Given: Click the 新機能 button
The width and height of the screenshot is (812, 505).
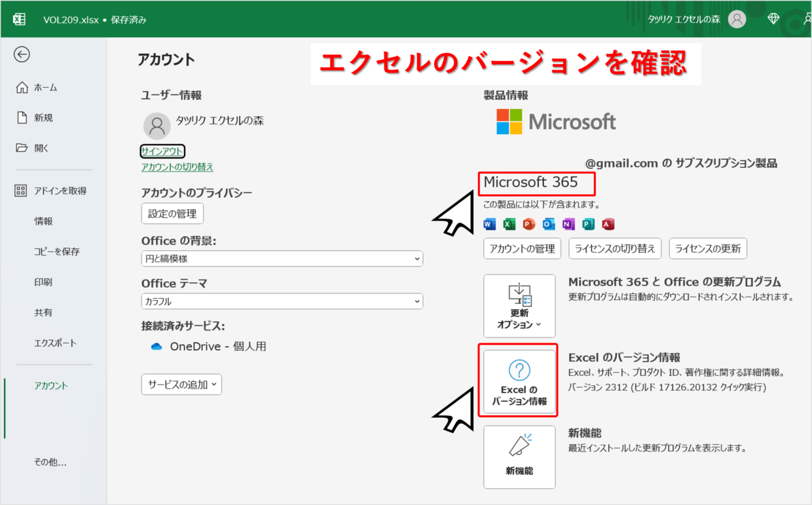Looking at the screenshot, I should [x=519, y=457].
